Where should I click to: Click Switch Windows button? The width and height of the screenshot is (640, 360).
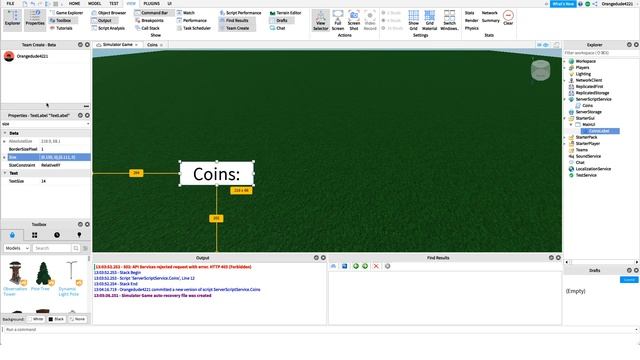pos(449,20)
